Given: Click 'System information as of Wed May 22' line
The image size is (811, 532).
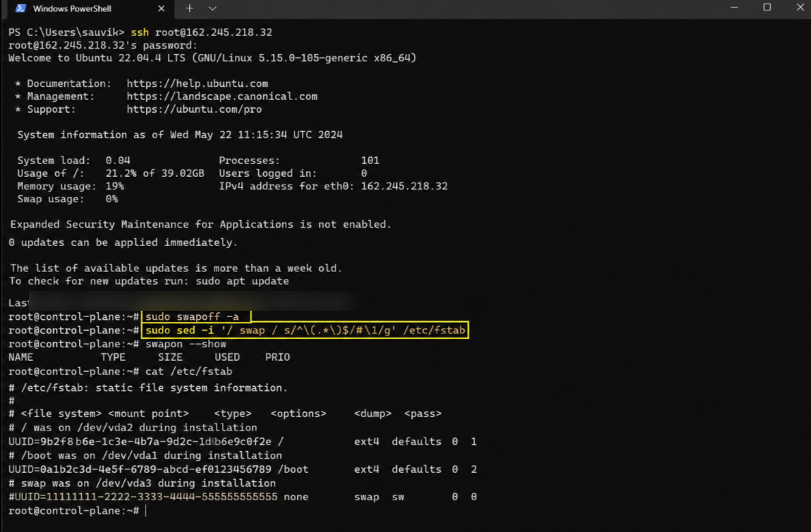Looking at the screenshot, I should (180, 135).
